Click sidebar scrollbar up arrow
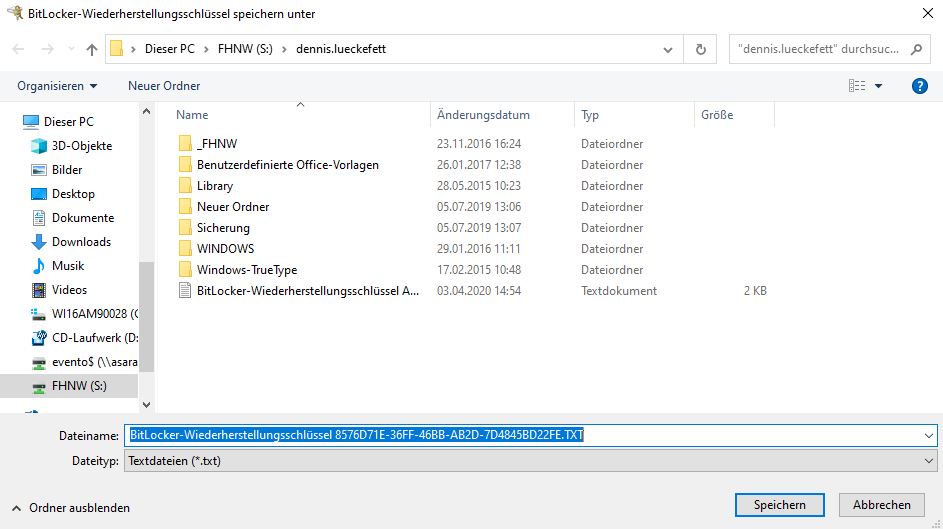 [x=146, y=111]
